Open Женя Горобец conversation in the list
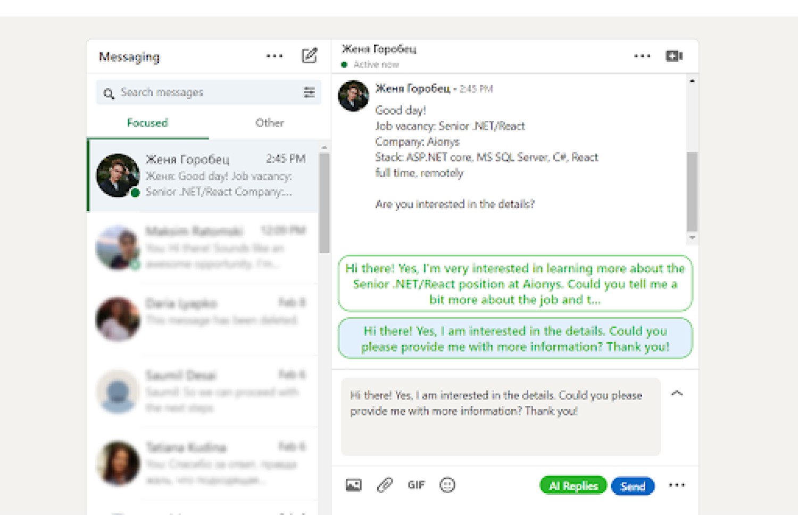This screenshot has width=798, height=532. point(203,176)
